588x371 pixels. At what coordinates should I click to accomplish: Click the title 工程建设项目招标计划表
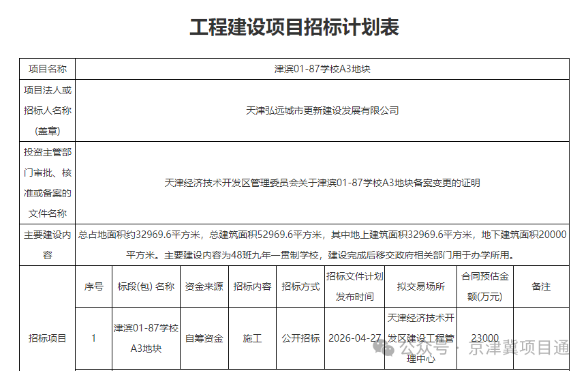click(x=294, y=27)
